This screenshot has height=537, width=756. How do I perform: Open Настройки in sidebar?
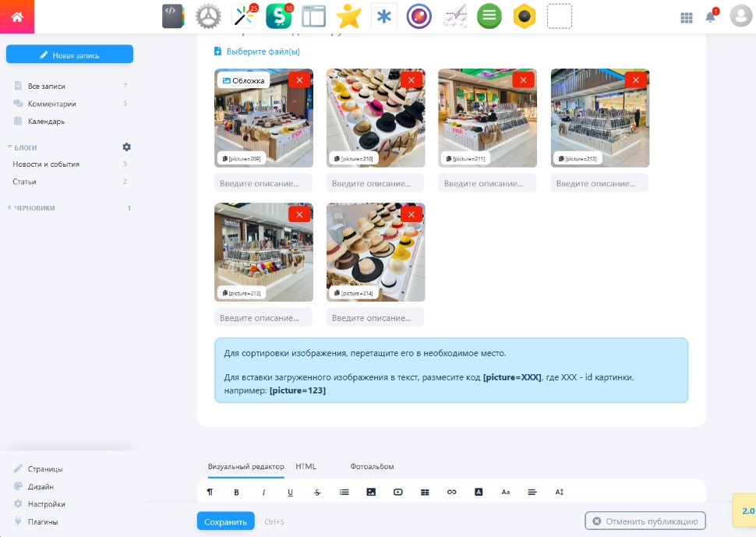46,503
